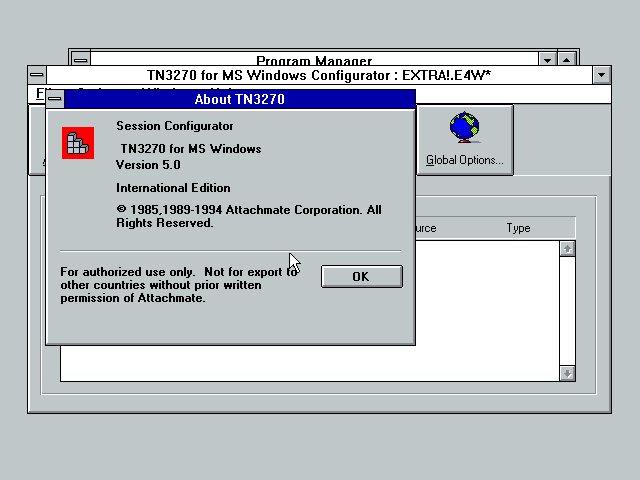Click the session list scroll up arrow

(567, 249)
